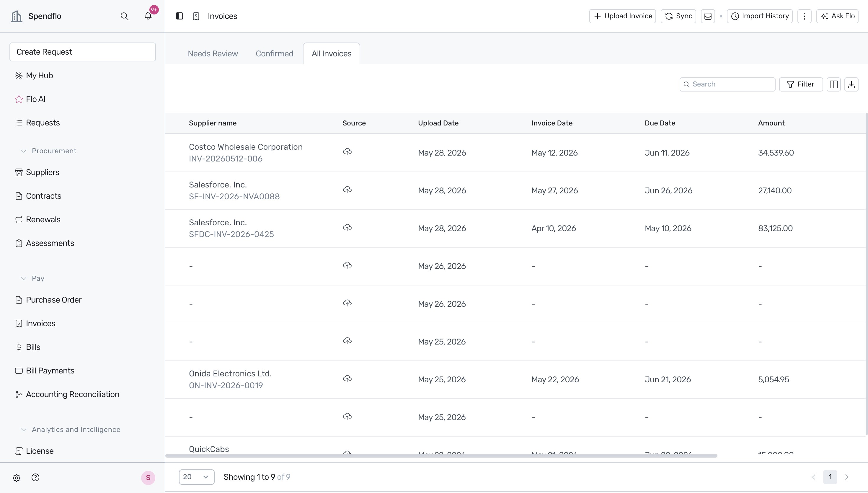868x493 pixels.
Task: Open Purchase Order in sidebar
Action: pos(53,300)
